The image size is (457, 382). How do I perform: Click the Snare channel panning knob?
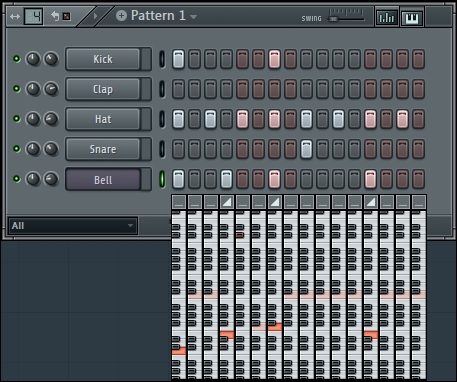(33, 149)
